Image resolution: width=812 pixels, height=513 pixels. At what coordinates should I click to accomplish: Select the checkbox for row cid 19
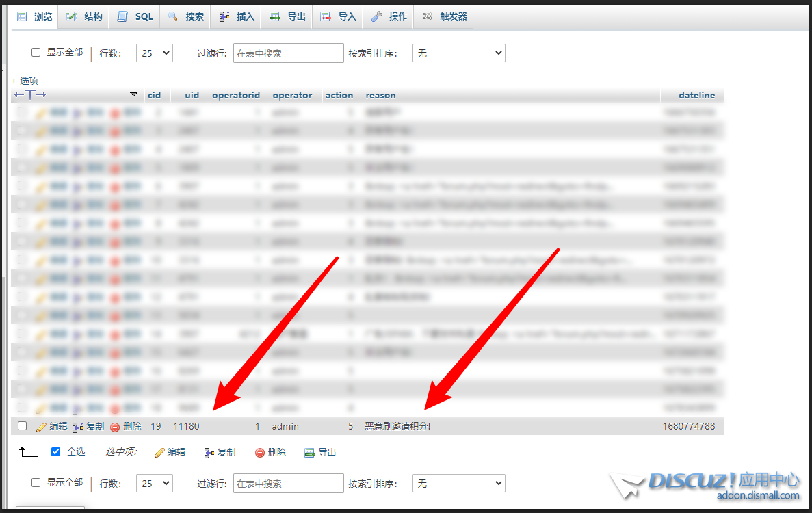[22, 426]
